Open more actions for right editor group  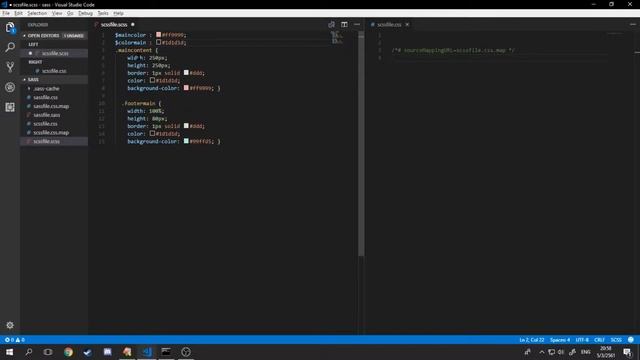(x=633, y=24)
